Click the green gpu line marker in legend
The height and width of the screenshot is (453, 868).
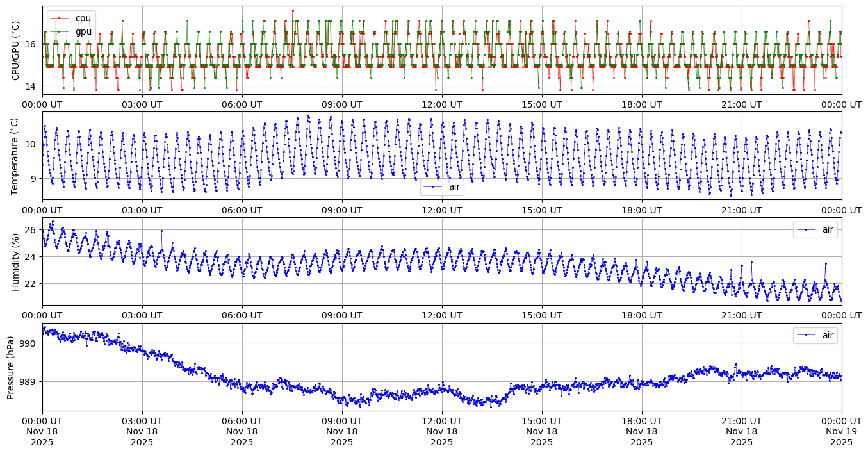pos(60,31)
